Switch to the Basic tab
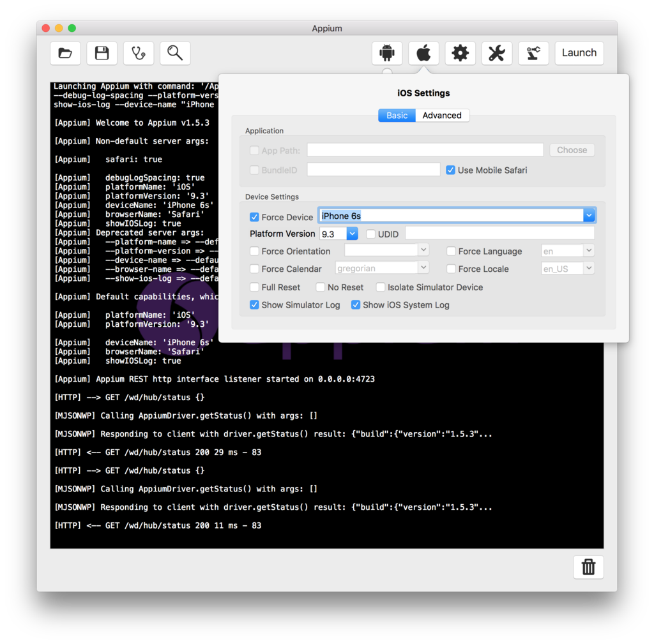The width and height of the screenshot is (654, 644). click(397, 116)
